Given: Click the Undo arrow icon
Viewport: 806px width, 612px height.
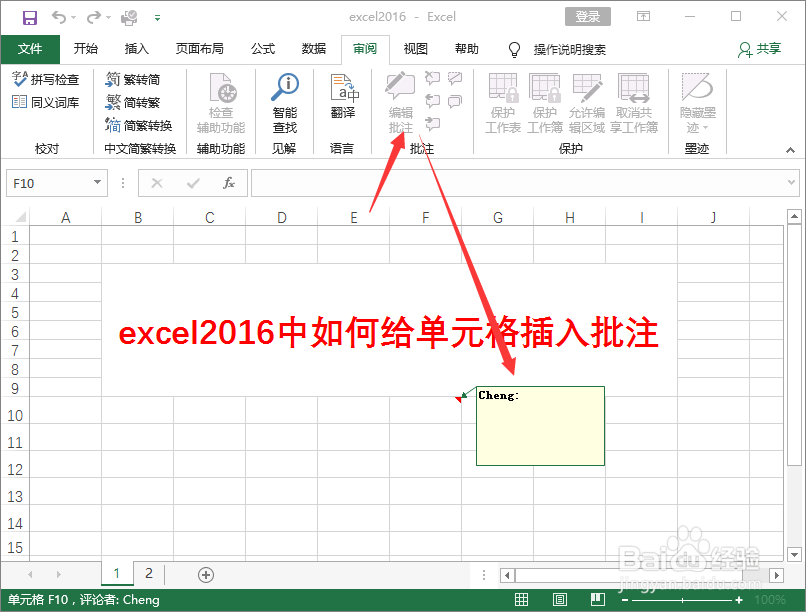Looking at the screenshot, I should (59, 17).
